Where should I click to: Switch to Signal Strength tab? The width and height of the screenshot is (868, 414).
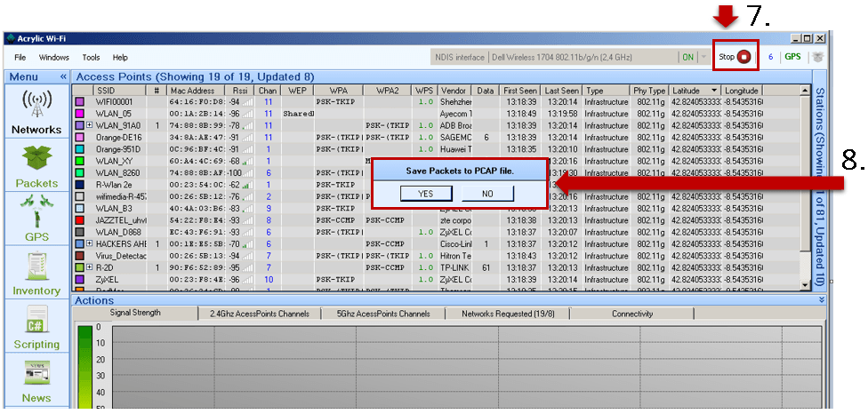135,313
